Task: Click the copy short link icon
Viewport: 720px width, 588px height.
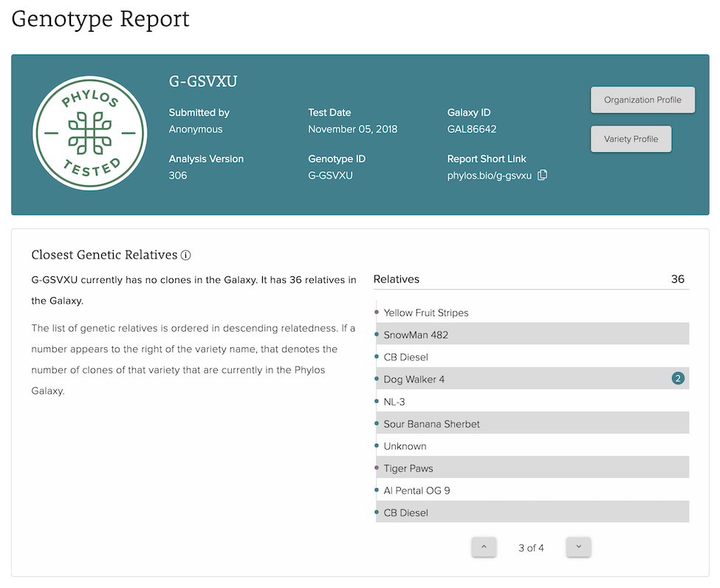Action: click(x=542, y=175)
